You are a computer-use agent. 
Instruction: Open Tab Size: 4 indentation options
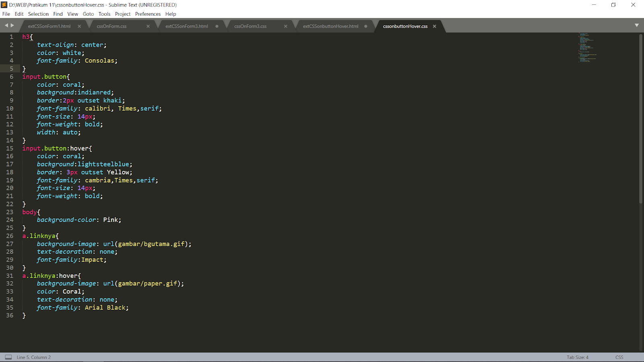(578, 357)
